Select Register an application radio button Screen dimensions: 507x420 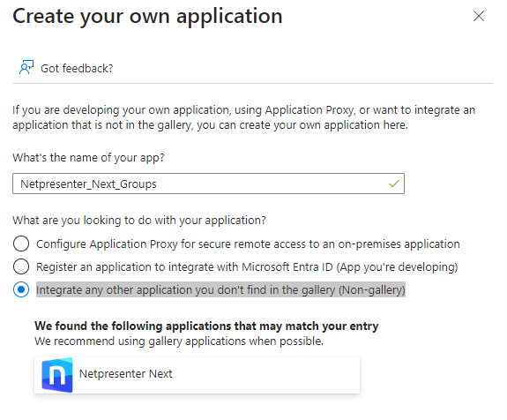coord(21,266)
